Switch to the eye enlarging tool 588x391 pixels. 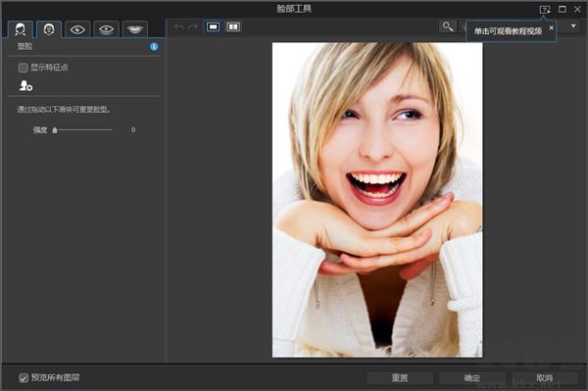77,29
